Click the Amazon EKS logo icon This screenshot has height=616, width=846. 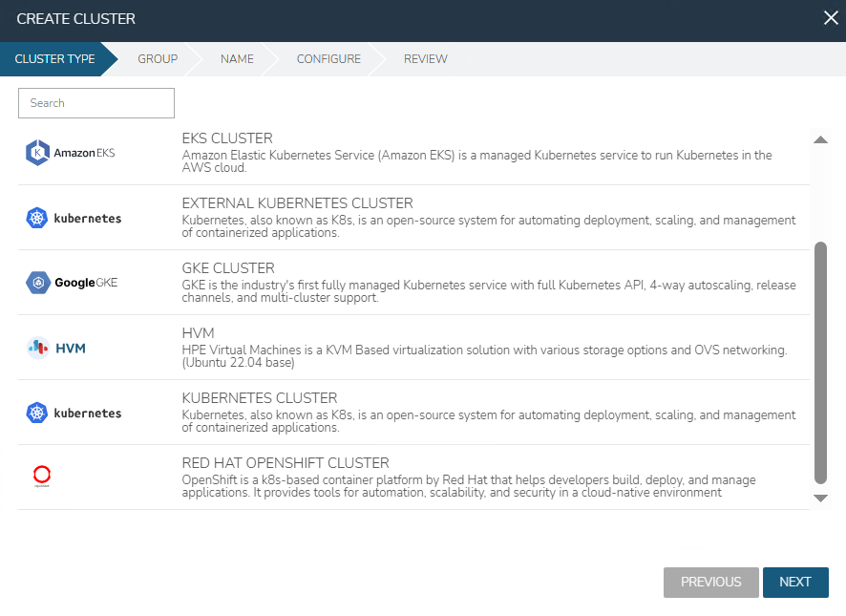(70, 153)
